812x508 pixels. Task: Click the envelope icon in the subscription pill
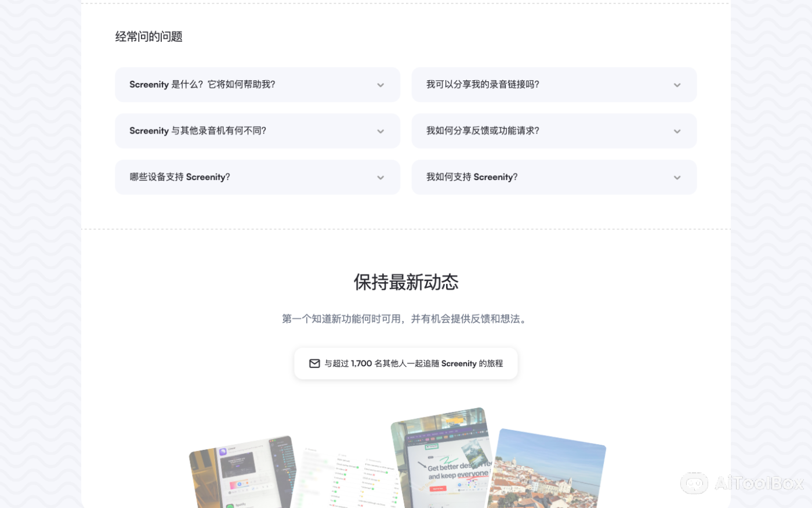314,363
